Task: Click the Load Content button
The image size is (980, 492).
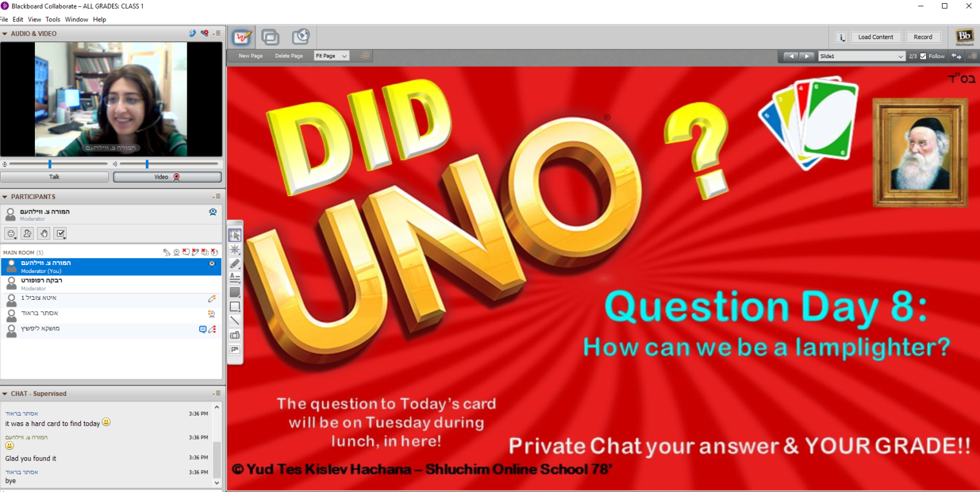Action: [x=876, y=37]
